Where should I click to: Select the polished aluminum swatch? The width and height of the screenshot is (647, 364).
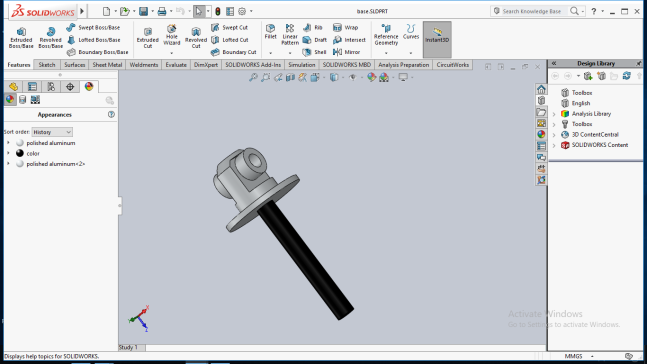tap(20, 143)
